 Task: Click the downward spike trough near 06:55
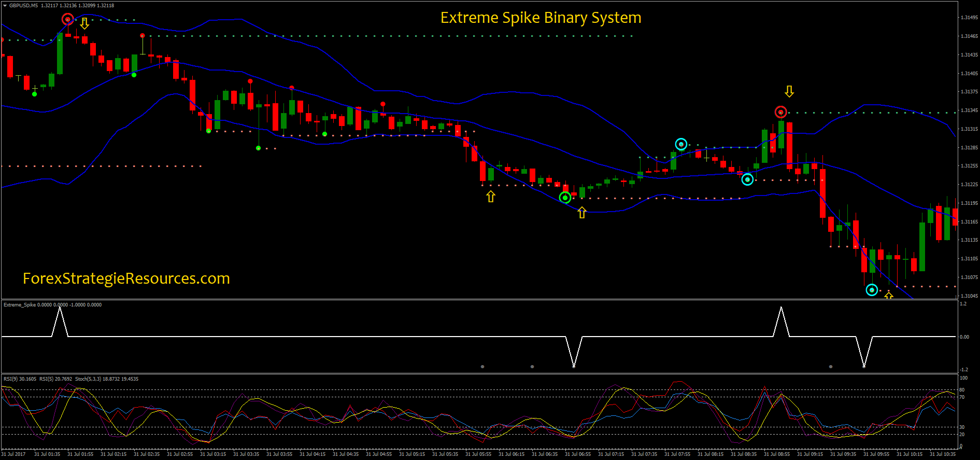pyautogui.click(x=574, y=366)
